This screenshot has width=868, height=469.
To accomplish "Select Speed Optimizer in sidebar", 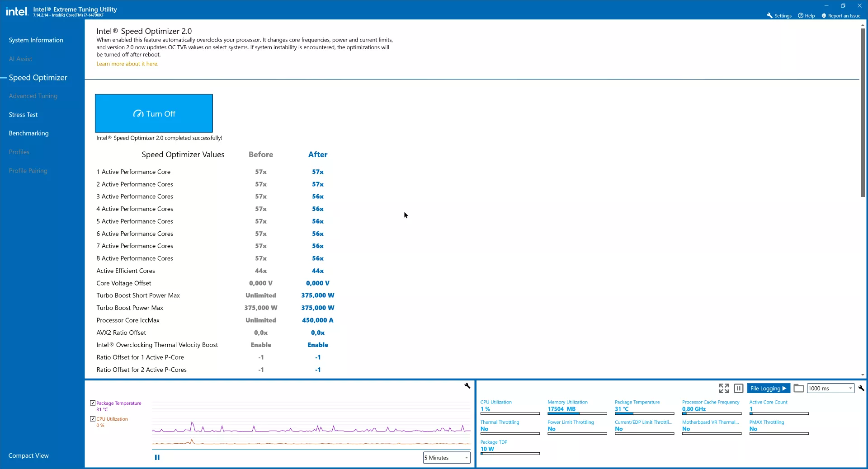I will coord(38,78).
